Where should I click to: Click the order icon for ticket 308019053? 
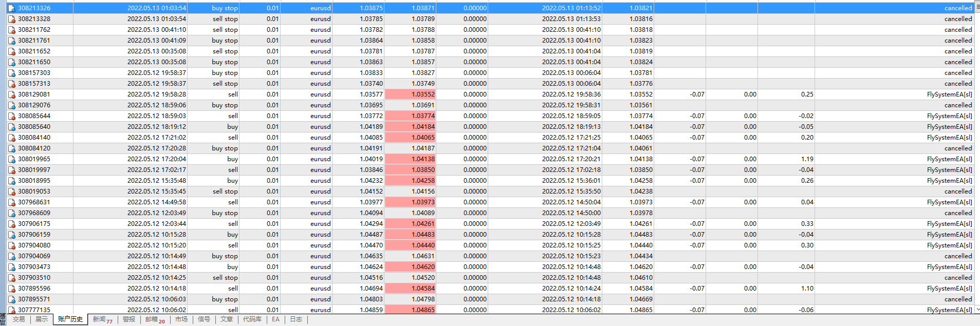click(x=11, y=191)
